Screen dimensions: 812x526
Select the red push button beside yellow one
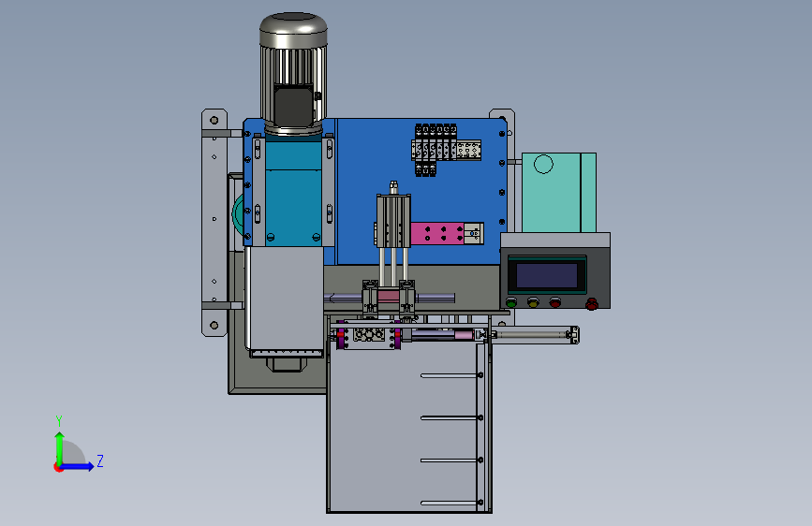tap(554, 302)
